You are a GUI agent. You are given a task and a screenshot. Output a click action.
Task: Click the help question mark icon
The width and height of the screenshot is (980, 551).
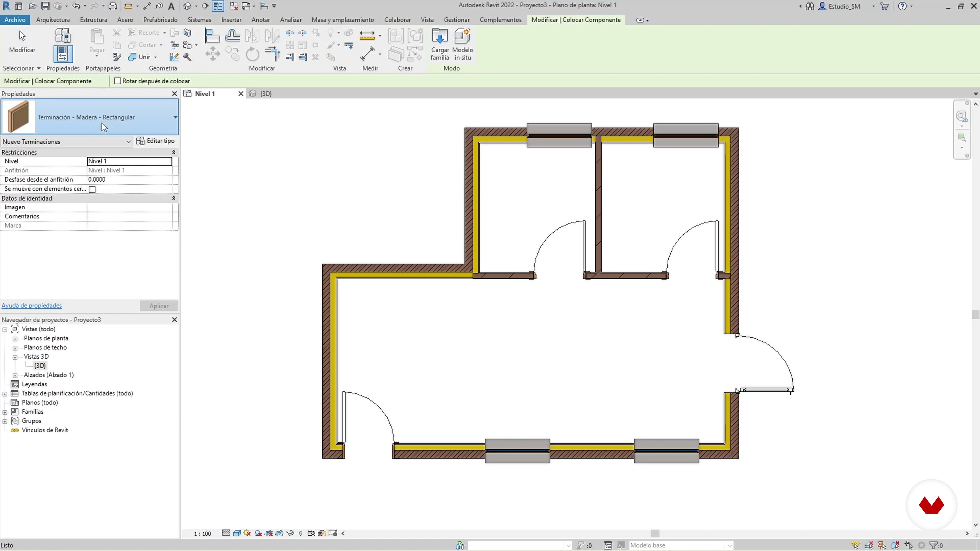click(902, 6)
